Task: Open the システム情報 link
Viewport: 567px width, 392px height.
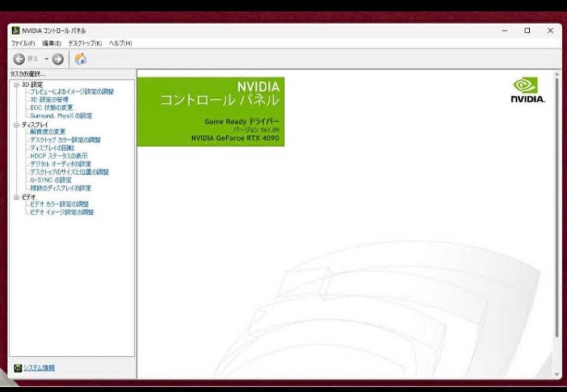Action: [x=39, y=368]
